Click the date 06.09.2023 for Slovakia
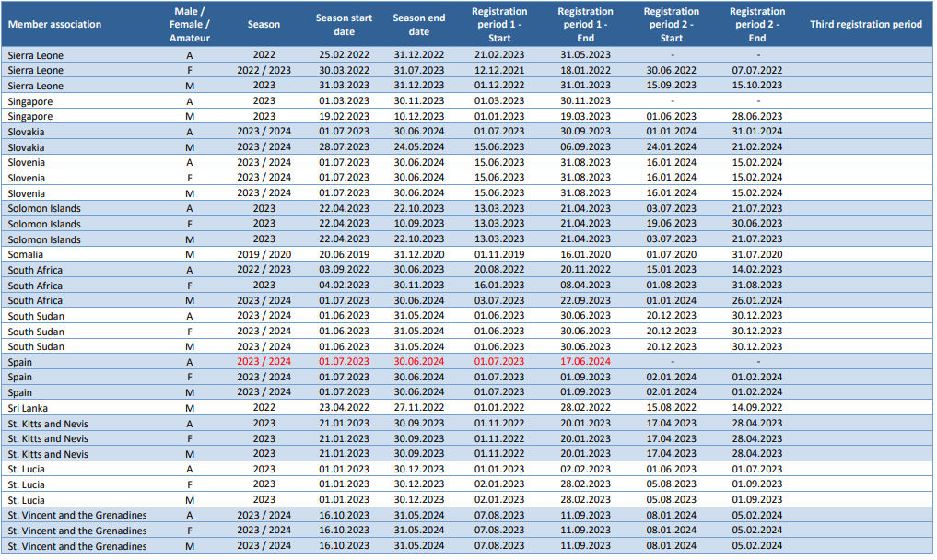 click(x=586, y=147)
